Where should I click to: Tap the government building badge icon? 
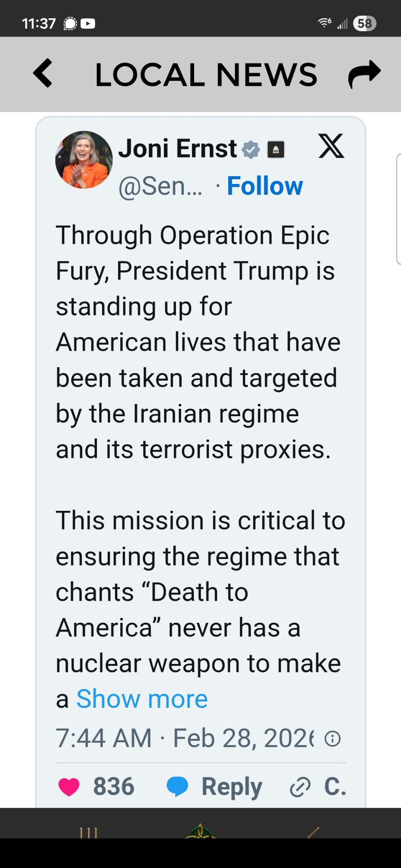pyautogui.click(x=275, y=150)
